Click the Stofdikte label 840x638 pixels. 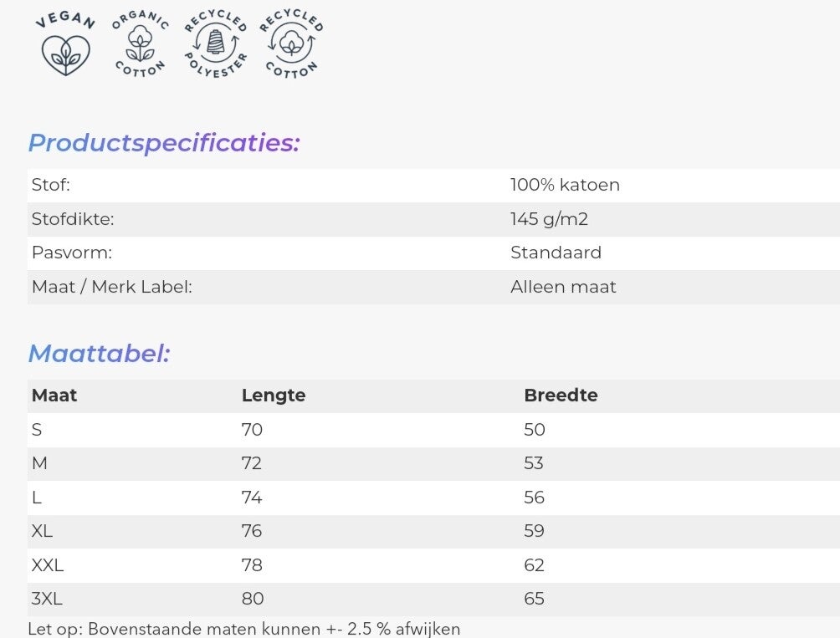tap(73, 220)
